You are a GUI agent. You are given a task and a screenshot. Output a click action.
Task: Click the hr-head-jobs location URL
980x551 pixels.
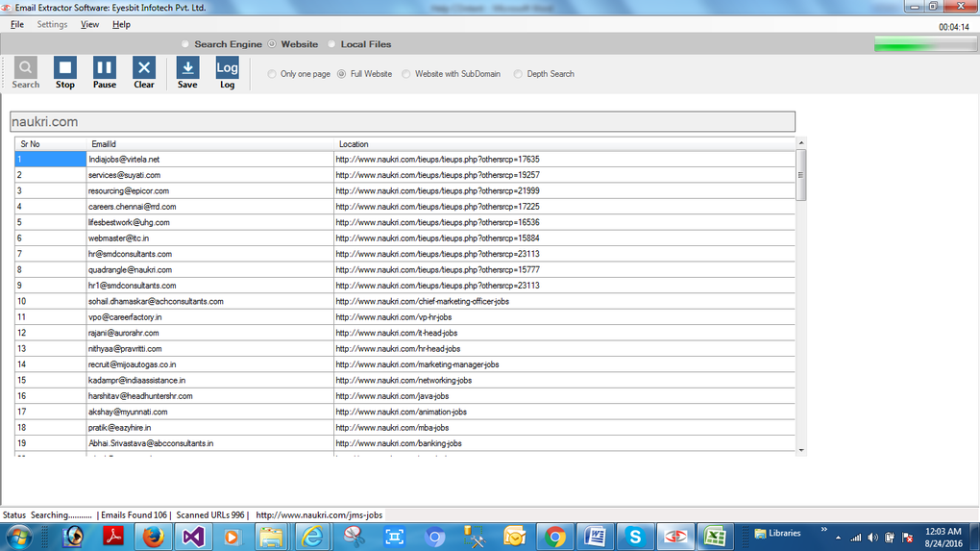tap(398, 348)
